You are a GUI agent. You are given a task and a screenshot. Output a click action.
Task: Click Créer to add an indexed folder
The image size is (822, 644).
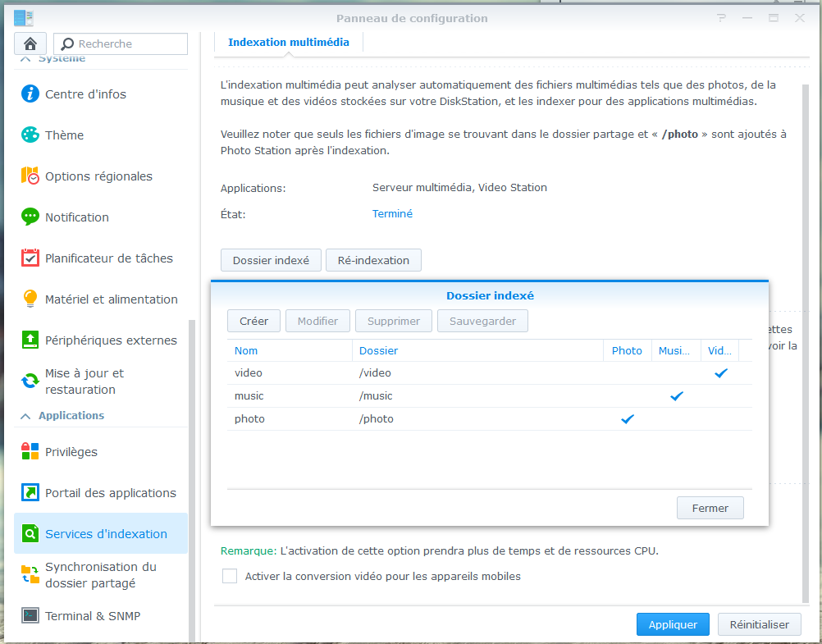253,321
